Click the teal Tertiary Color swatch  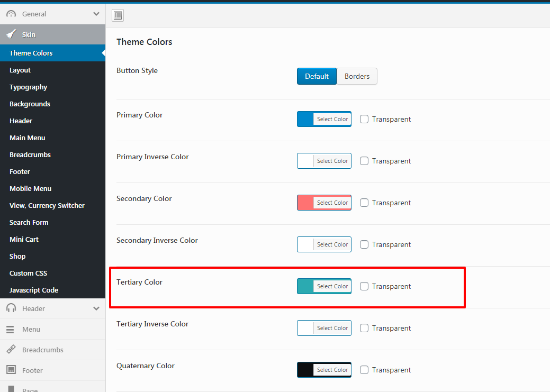(305, 286)
